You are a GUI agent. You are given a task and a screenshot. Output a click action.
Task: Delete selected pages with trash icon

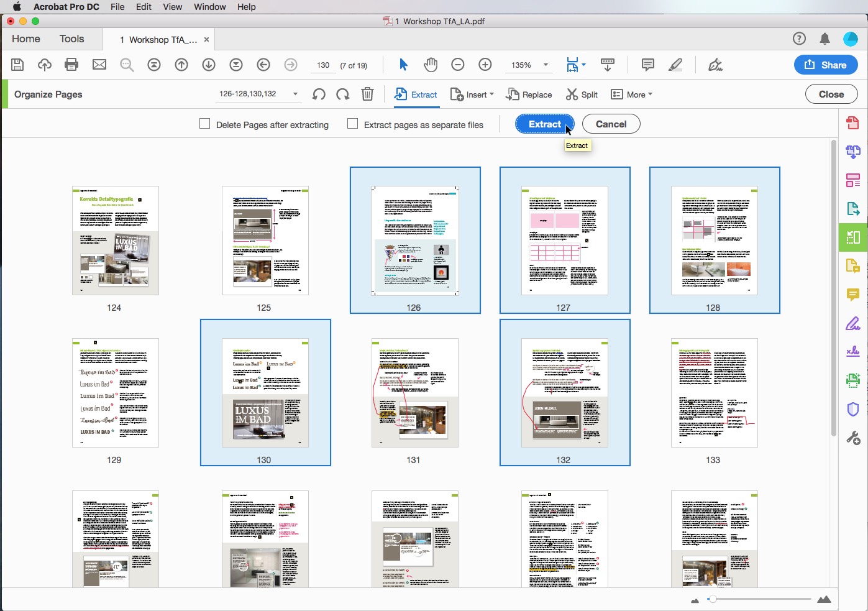click(x=367, y=94)
